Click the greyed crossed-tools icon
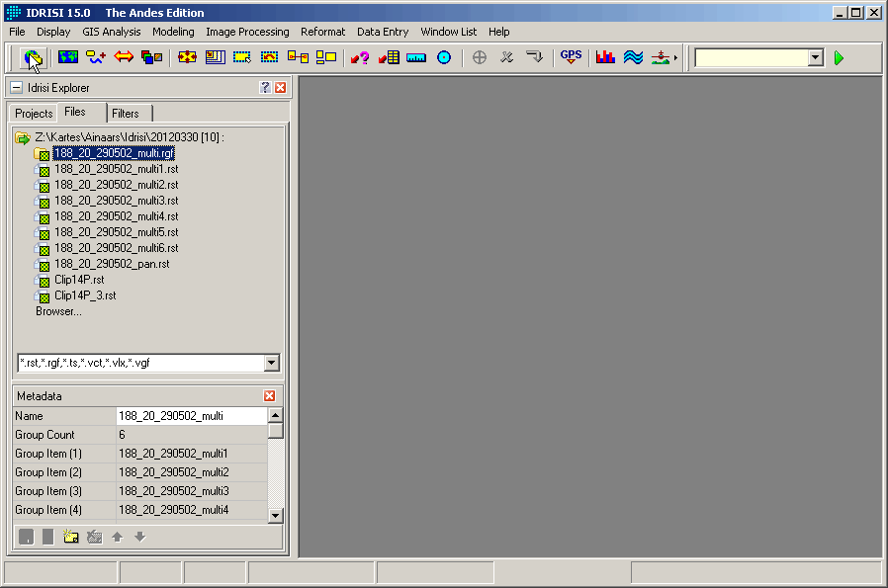 507,57
